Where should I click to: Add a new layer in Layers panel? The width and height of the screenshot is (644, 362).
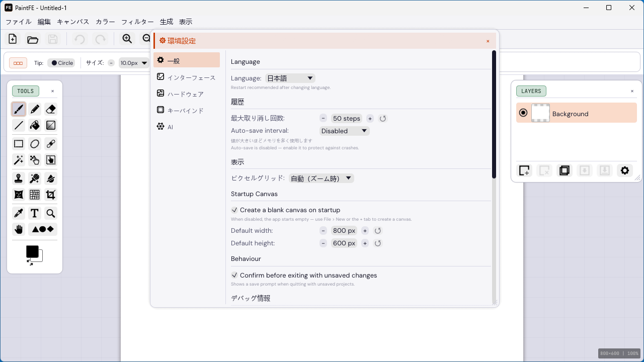524,170
